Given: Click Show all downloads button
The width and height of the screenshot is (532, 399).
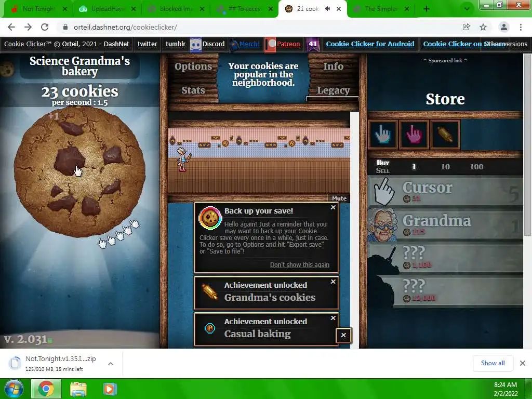Looking at the screenshot, I should [493, 363].
